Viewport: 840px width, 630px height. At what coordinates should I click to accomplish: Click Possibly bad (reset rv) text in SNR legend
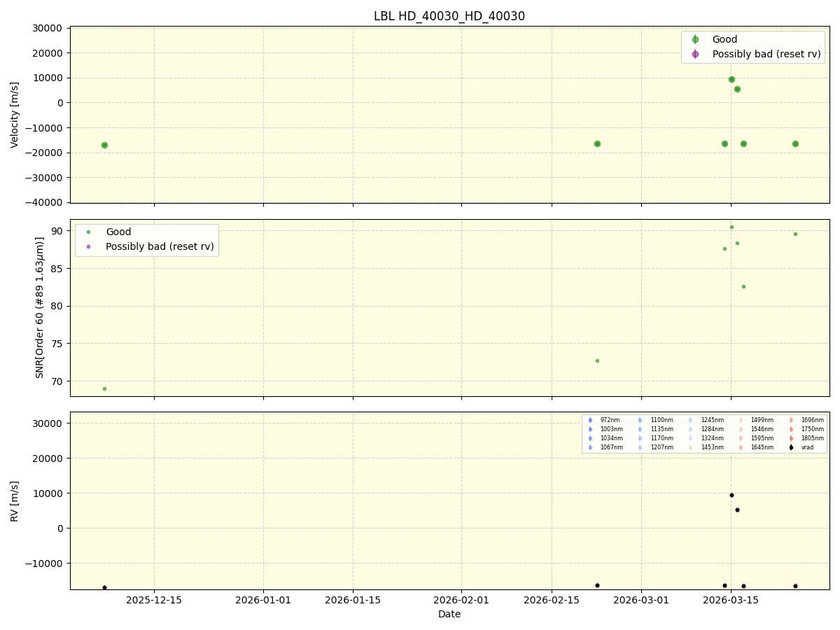[x=160, y=246]
